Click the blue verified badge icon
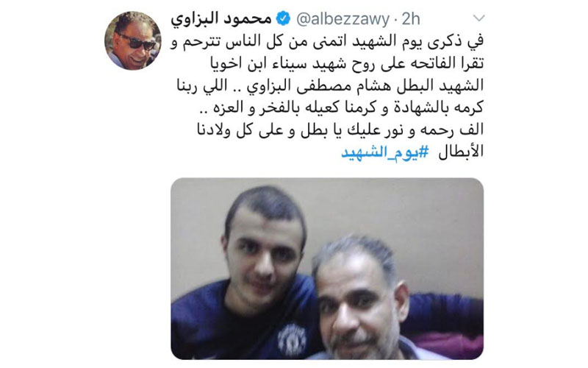588x368 pixels. point(284,18)
